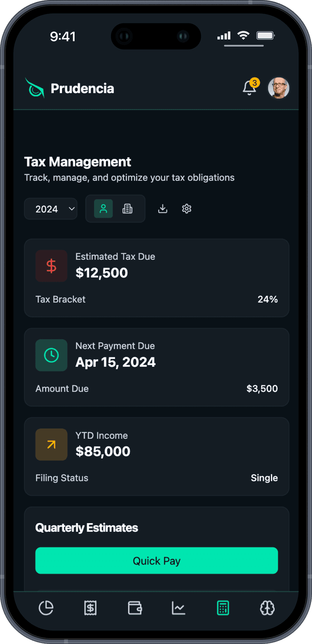312x644 pixels.
Task: Tap the Quick Pay button
Action: pyautogui.click(x=156, y=561)
